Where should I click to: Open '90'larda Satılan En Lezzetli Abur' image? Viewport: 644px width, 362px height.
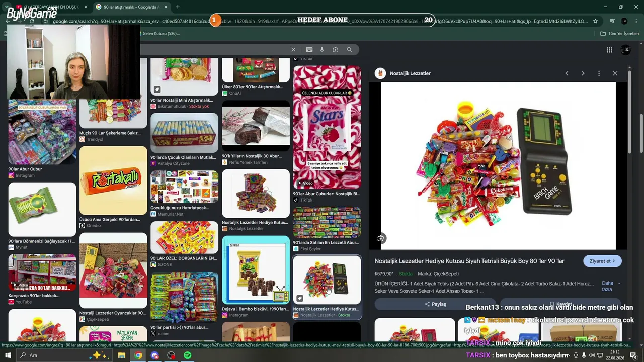point(327,223)
